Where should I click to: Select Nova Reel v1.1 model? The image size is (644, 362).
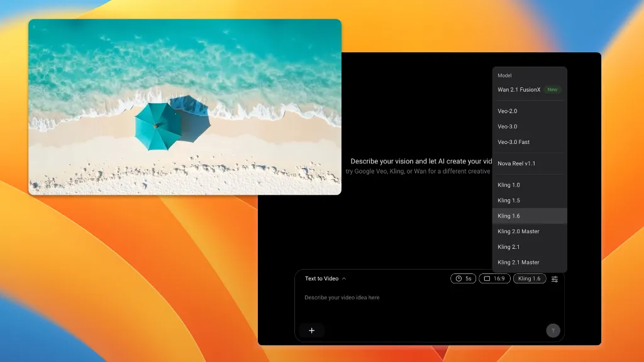[x=516, y=163]
